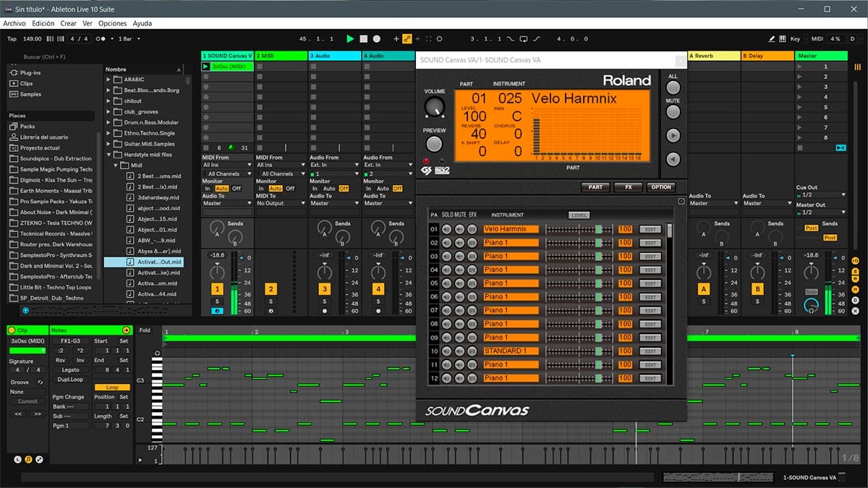This screenshot has width=868, height=488.
Task: Click the MUTE button in SOUND Canvas
Action: tap(673, 111)
